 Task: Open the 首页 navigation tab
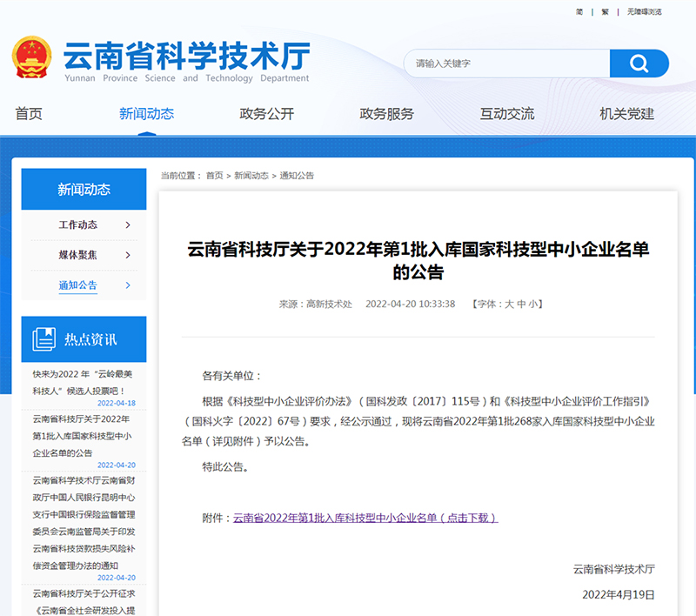point(29,114)
